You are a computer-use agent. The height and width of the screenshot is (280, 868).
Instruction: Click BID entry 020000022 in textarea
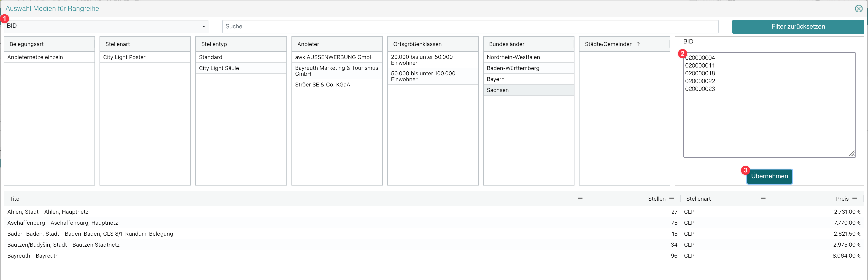point(700,81)
